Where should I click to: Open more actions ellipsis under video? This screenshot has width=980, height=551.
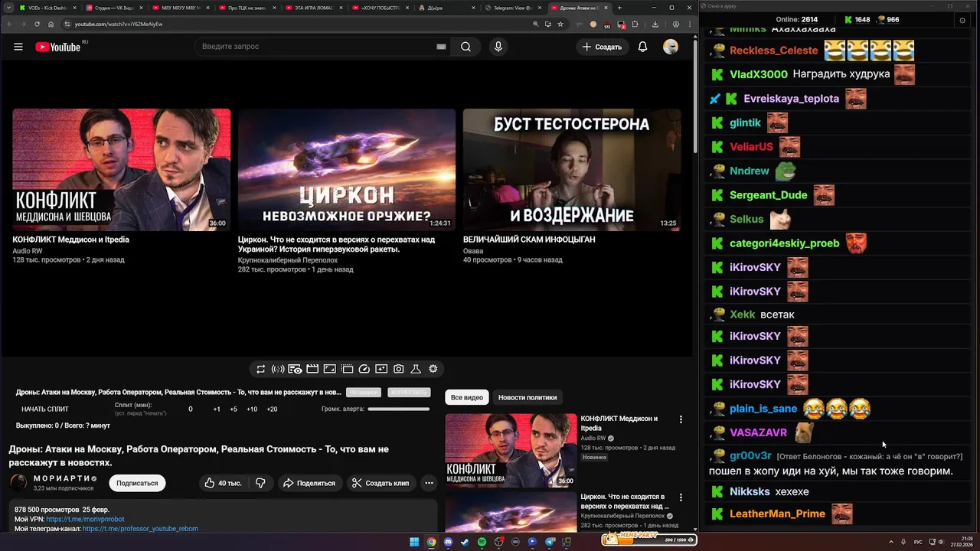click(429, 483)
